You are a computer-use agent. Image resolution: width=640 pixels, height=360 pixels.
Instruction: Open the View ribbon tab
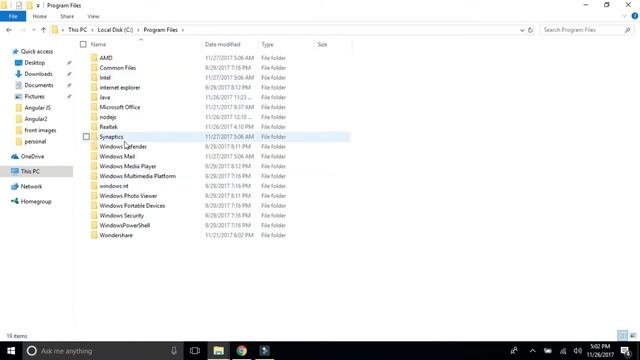click(x=93, y=16)
